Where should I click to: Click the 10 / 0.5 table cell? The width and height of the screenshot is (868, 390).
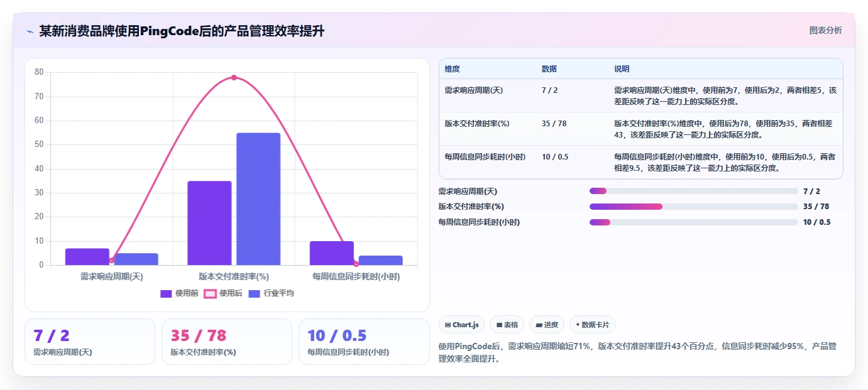(x=555, y=157)
